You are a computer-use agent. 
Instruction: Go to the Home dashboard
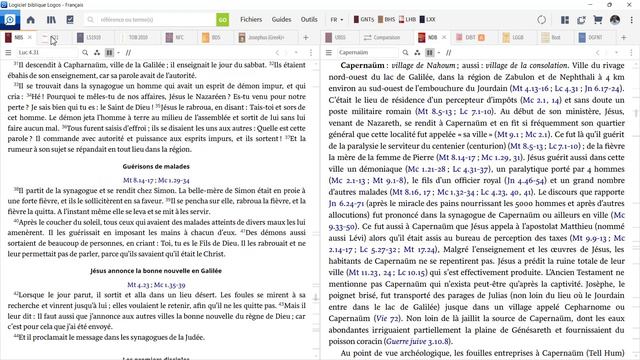31,20
